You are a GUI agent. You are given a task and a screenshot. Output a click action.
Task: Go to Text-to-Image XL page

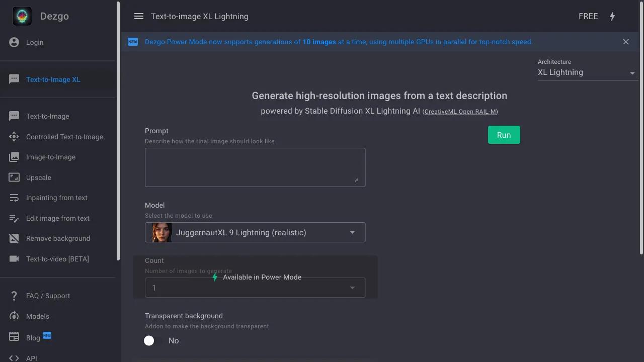[x=53, y=79]
